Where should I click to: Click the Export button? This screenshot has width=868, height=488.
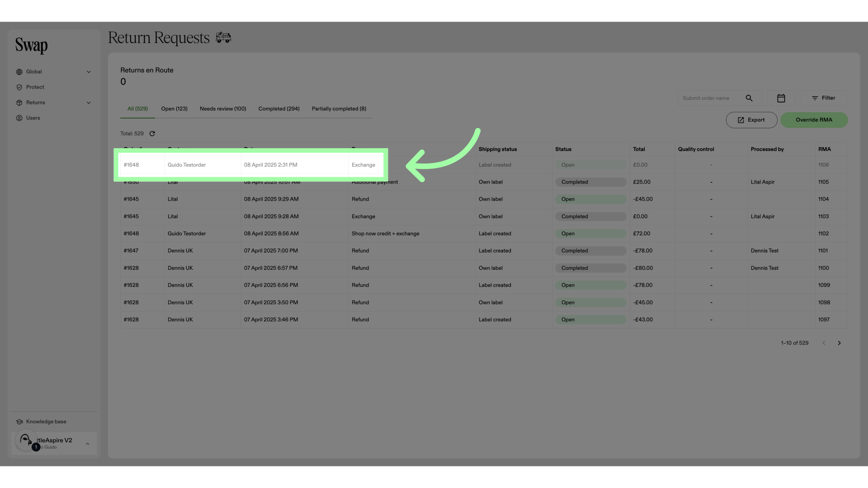751,120
